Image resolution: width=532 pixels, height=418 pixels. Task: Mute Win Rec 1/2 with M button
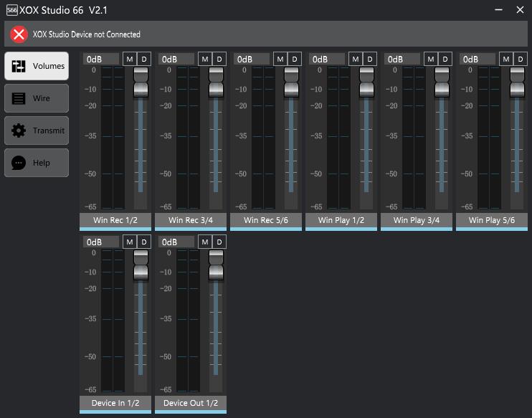130,59
